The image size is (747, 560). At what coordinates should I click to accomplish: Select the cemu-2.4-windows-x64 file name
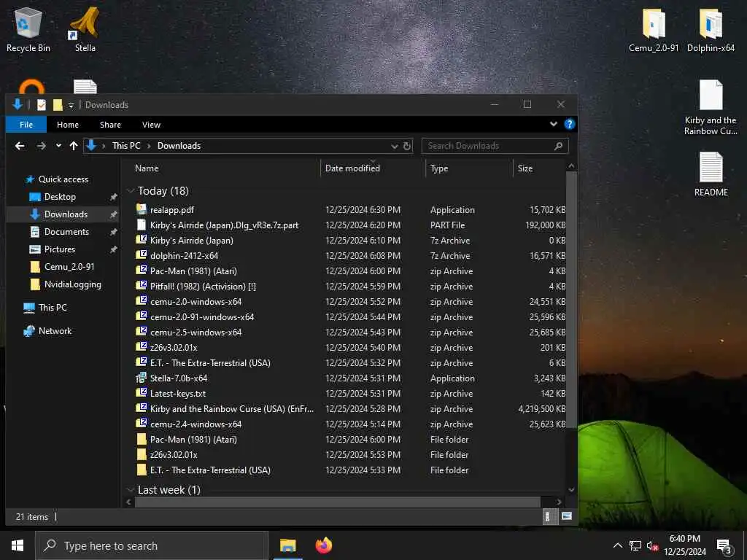pos(196,424)
